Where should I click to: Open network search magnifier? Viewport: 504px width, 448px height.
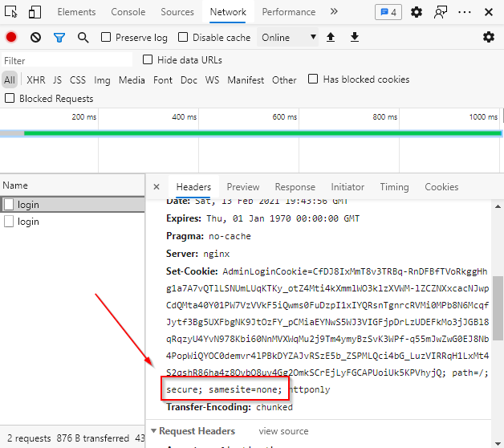tap(83, 38)
